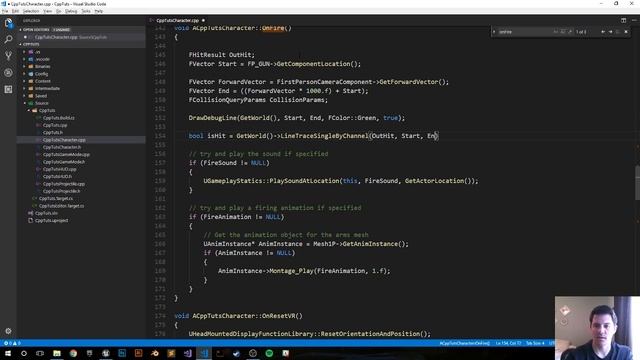Open File Explorer from the taskbar

tap(57, 353)
